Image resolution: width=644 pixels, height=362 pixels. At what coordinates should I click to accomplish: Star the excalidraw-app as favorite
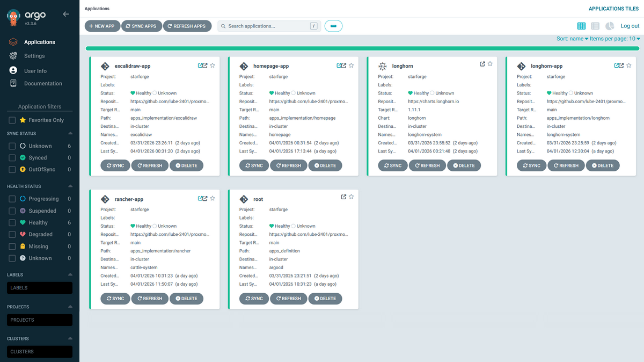(x=213, y=66)
